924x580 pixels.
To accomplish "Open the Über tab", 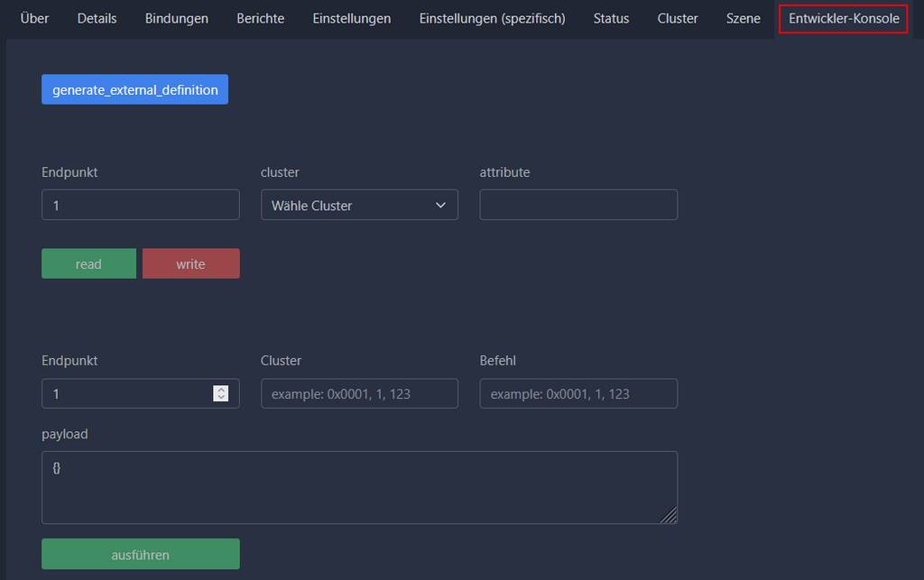I will click(x=34, y=18).
